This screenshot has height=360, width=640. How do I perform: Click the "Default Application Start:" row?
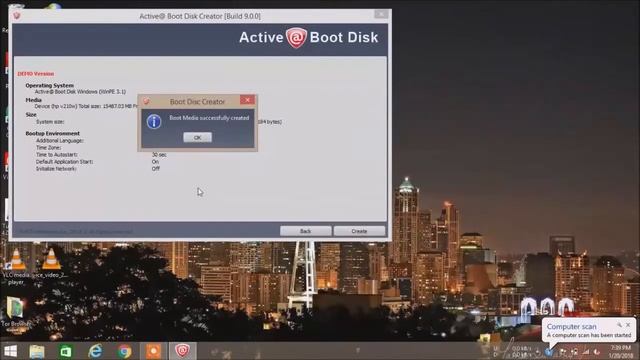tap(98, 162)
